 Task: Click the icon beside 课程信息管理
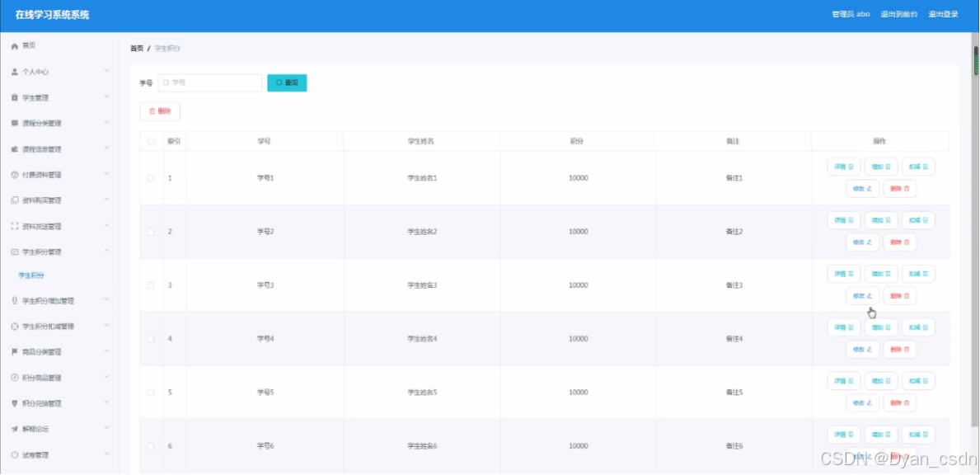coord(15,149)
